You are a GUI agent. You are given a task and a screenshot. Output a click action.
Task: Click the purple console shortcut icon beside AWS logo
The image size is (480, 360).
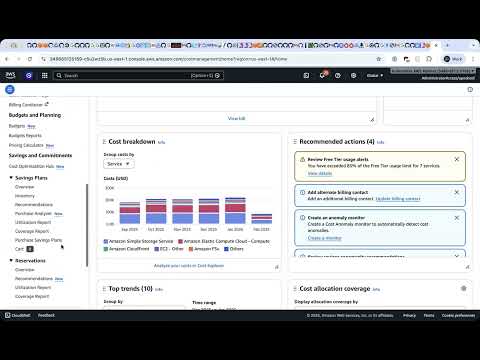29,76
